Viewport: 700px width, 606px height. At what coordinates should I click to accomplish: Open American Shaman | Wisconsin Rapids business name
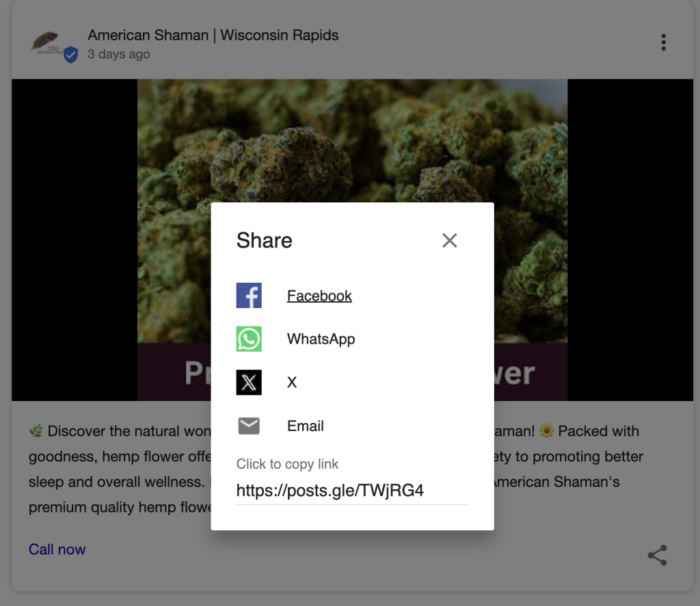(x=213, y=35)
